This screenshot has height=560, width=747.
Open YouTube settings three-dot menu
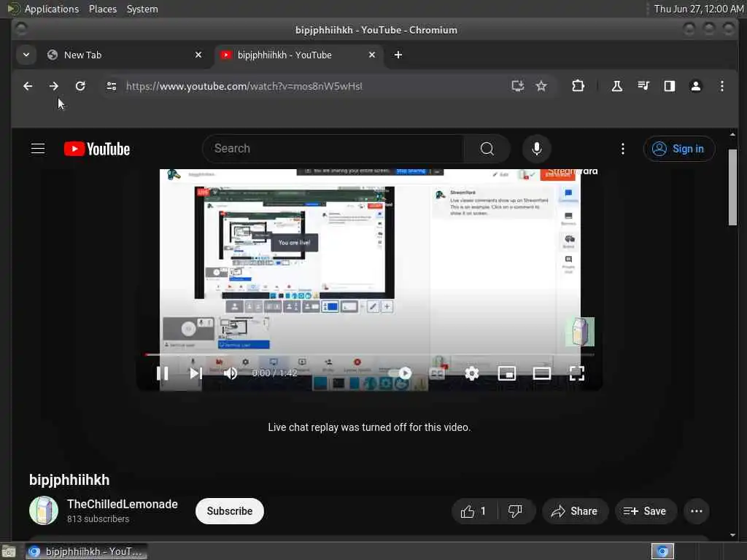(x=623, y=149)
